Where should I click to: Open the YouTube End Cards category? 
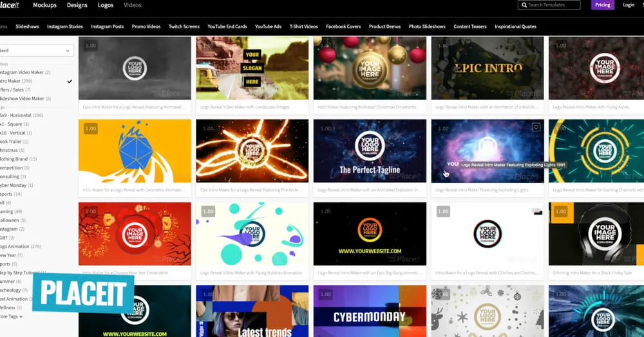(227, 26)
